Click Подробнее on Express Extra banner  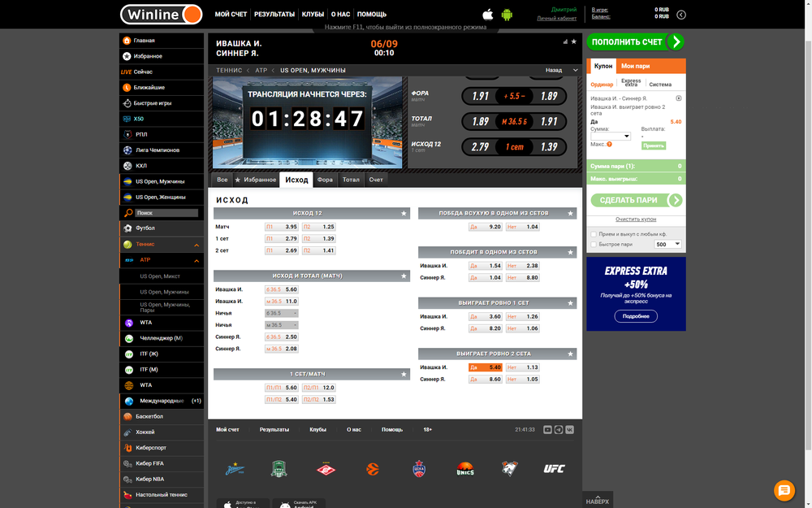coord(636,316)
